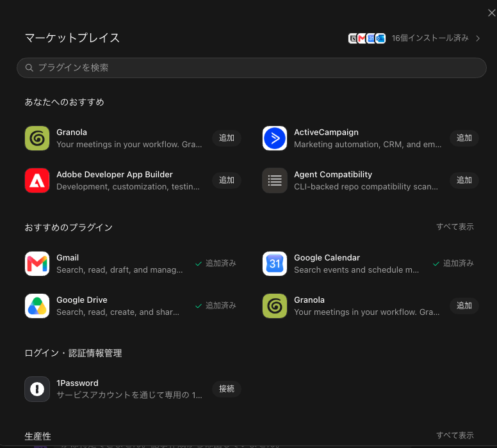Click the Notion icon in installed plugins
Screen dimensions: 497x448
tap(353, 38)
